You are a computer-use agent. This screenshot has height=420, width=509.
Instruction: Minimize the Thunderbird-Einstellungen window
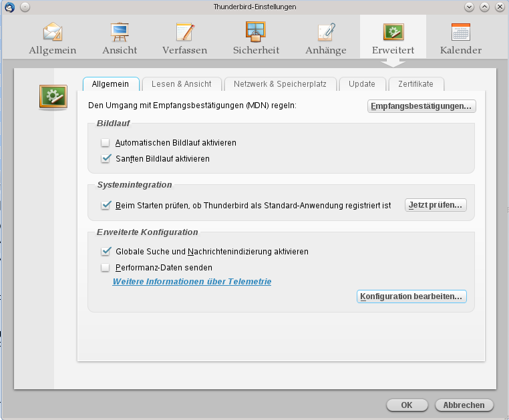coord(469,7)
